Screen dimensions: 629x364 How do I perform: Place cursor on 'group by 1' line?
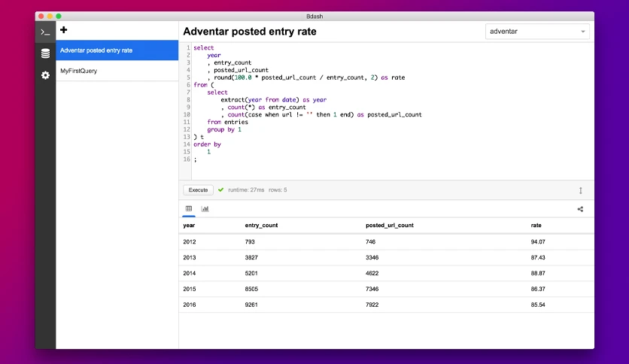click(x=224, y=129)
